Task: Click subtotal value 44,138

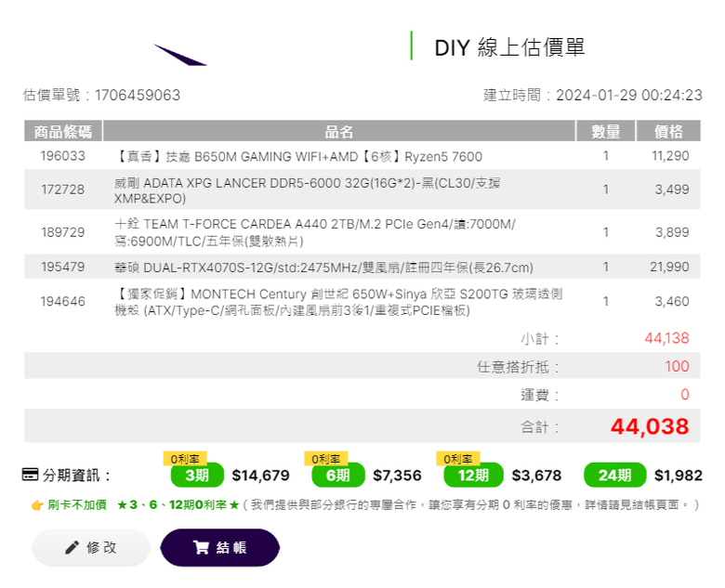Action: 666,338
